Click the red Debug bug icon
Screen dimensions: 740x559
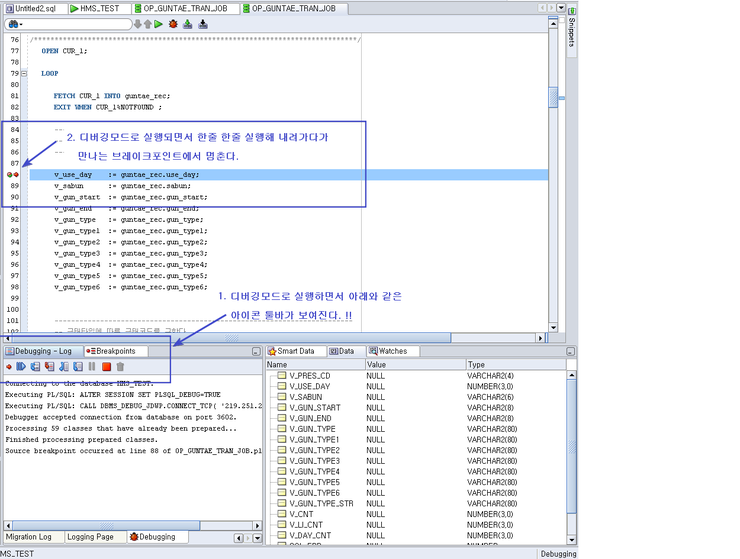pyautogui.click(x=173, y=24)
